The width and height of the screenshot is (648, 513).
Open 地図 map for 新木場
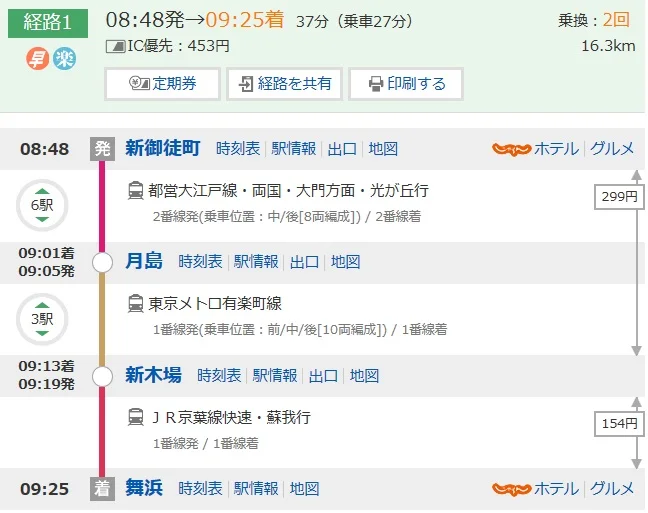point(364,376)
